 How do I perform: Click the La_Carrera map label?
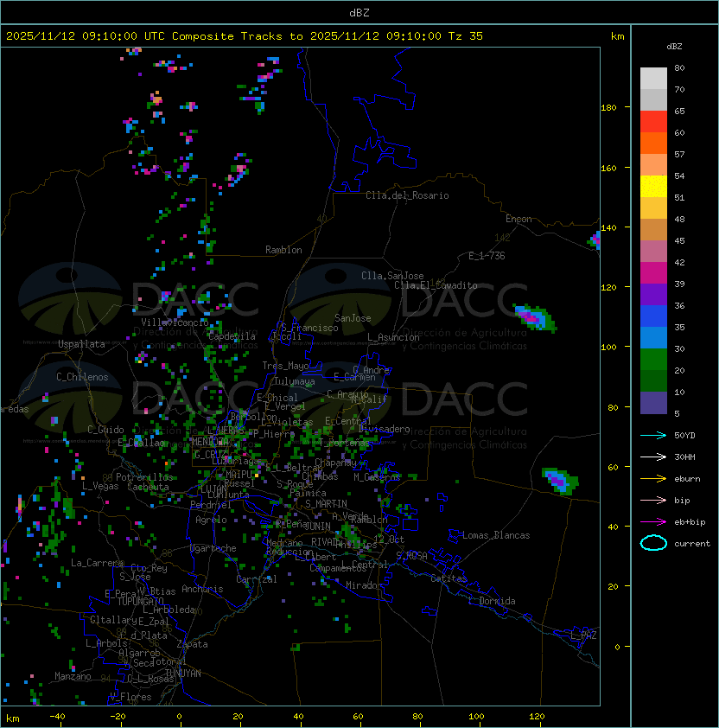97,563
